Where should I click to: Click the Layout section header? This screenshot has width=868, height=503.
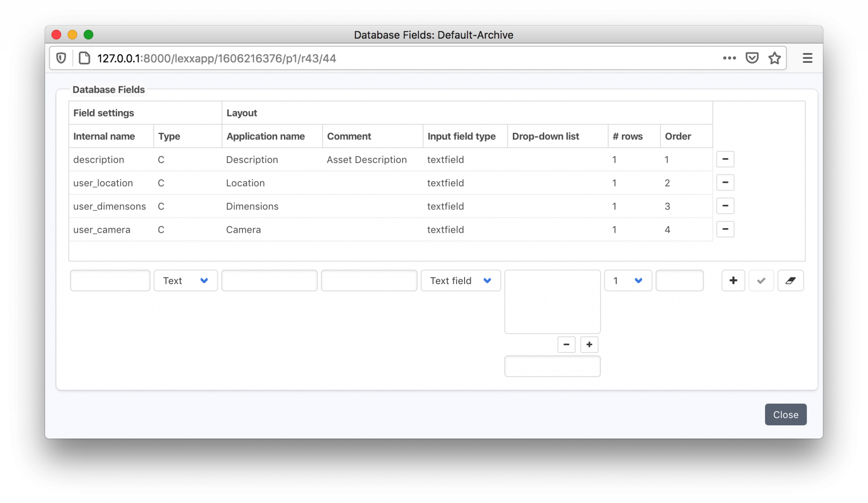[242, 113]
